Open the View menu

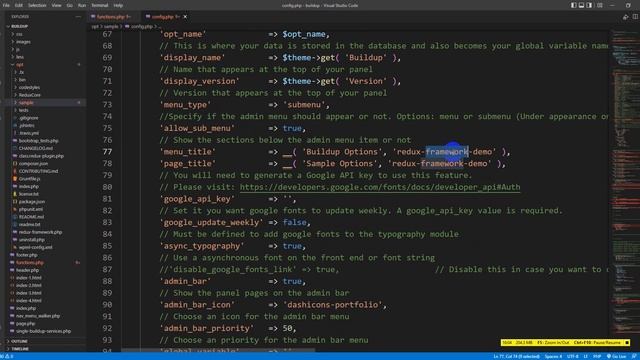pyautogui.click(x=56, y=5)
